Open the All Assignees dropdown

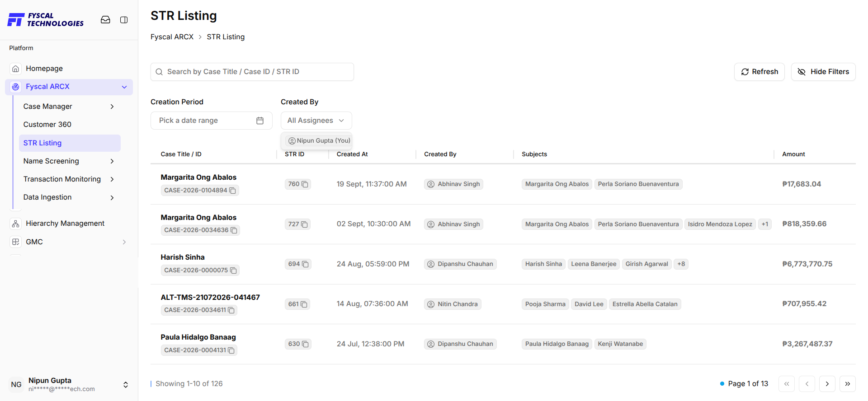(316, 121)
